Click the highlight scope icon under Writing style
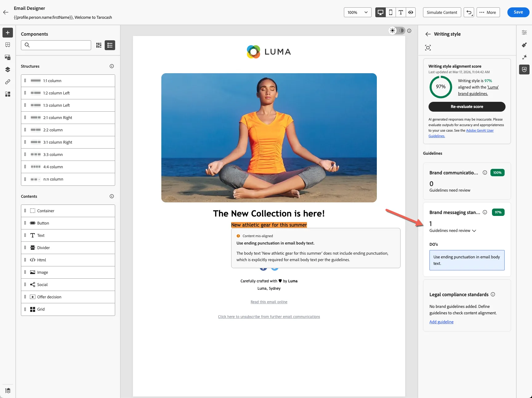Image resolution: width=532 pixels, height=398 pixels. click(428, 48)
